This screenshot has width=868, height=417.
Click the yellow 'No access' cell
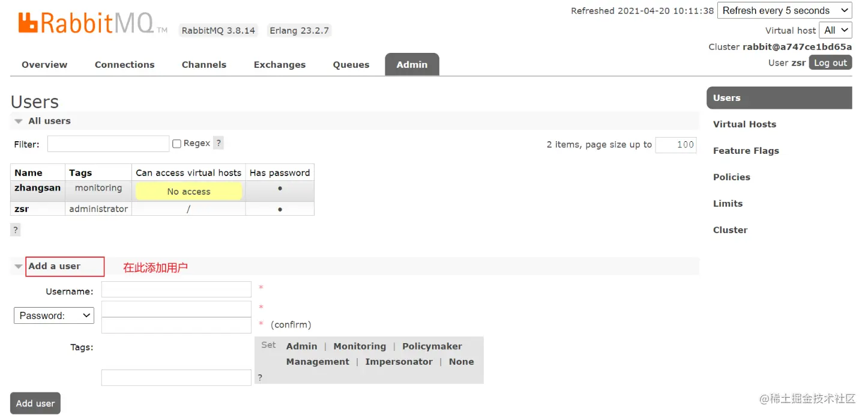[189, 192]
